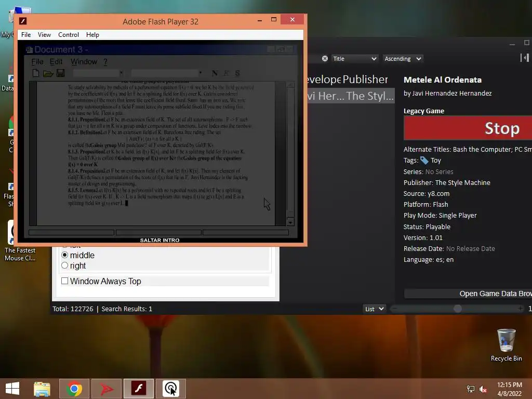Click the open folder icon in game toolbar

point(48,73)
